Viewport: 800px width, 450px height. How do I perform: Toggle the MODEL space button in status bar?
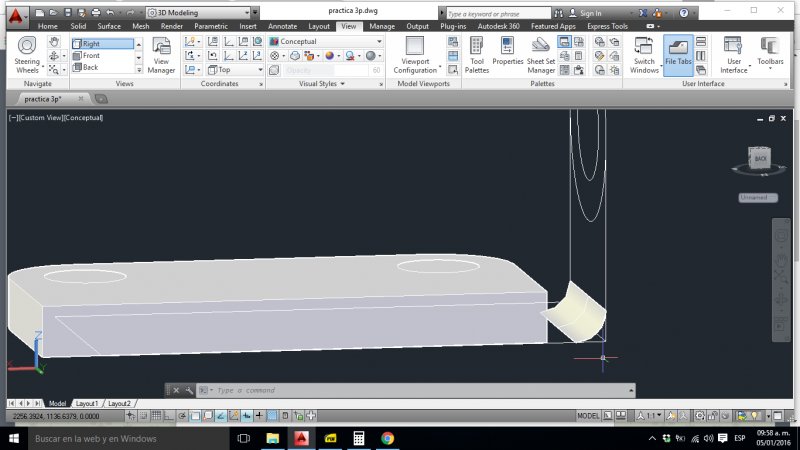[589, 415]
